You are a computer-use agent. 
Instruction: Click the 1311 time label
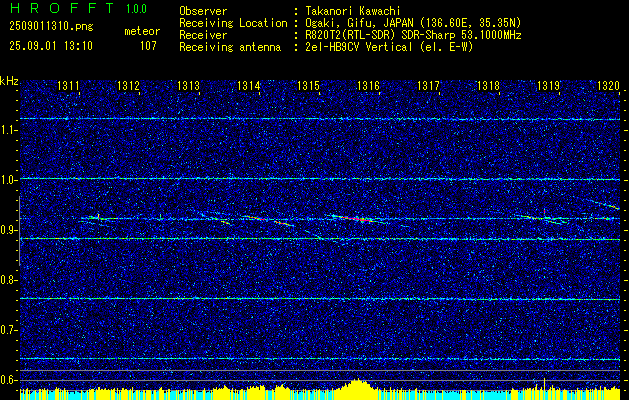(68, 86)
